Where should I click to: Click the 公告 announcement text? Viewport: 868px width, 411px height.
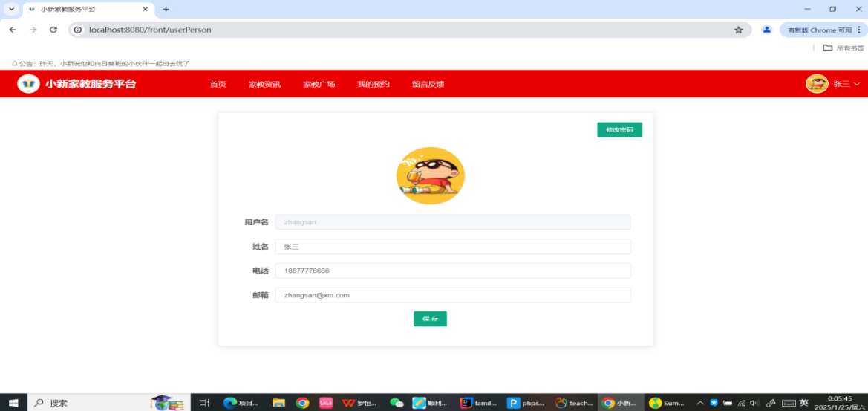point(104,64)
